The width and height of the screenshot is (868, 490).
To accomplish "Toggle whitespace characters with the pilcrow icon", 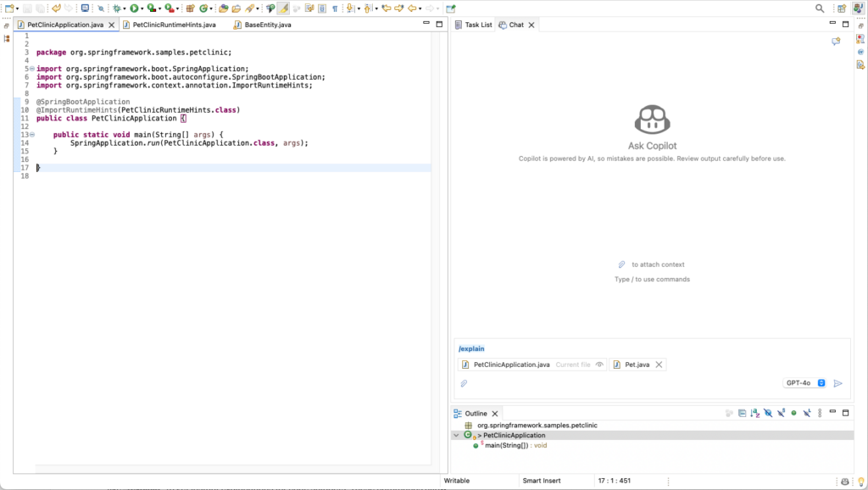I will click(x=336, y=8).
